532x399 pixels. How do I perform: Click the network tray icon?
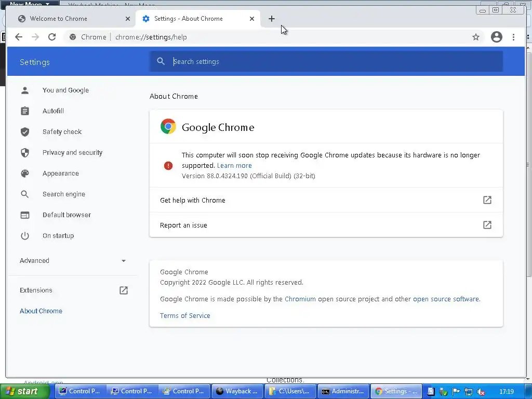tap(468, 392)
